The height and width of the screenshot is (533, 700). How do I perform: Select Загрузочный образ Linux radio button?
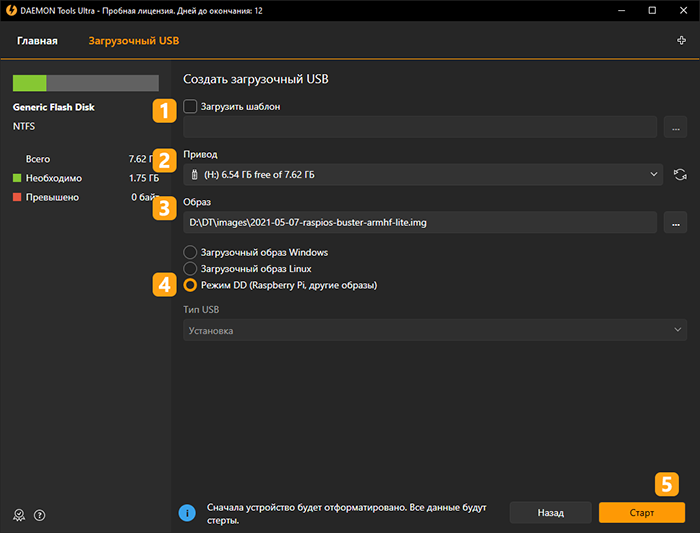click(x=190, y=269)
